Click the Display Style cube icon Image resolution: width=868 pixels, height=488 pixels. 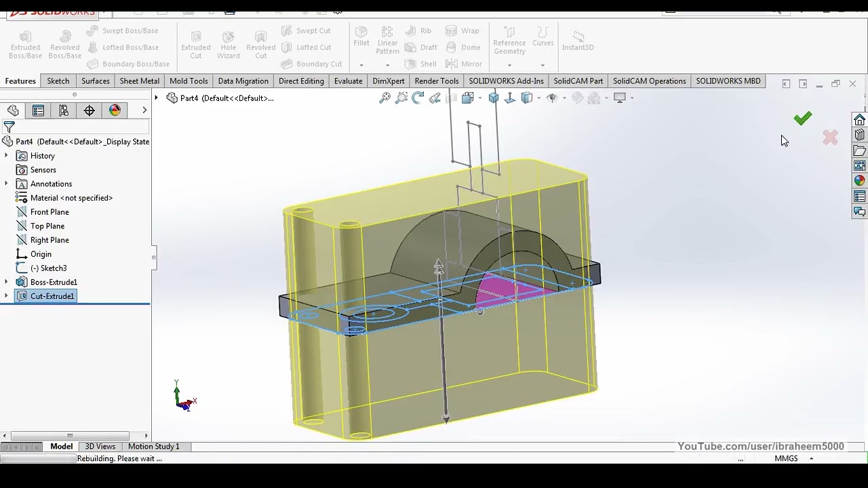(527, 98)
